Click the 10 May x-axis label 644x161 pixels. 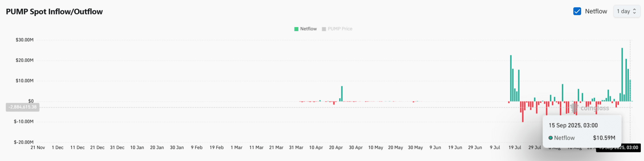tap(376, 147)
